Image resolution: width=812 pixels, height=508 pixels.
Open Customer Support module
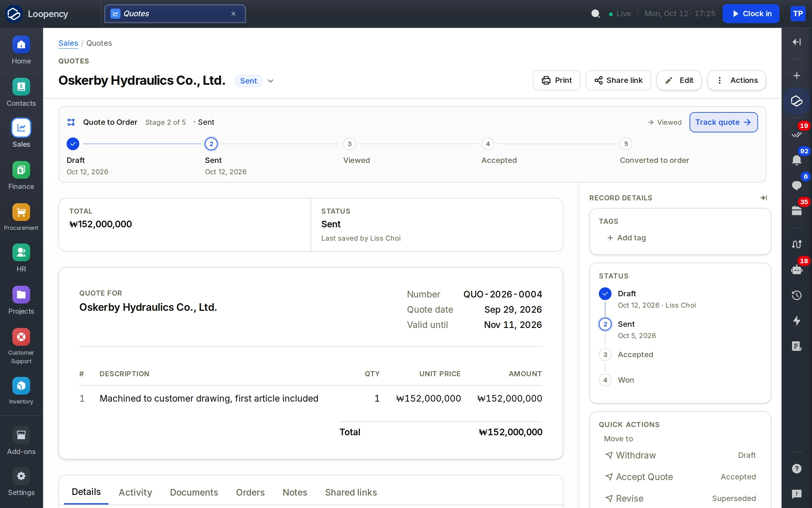pos(21,346)
